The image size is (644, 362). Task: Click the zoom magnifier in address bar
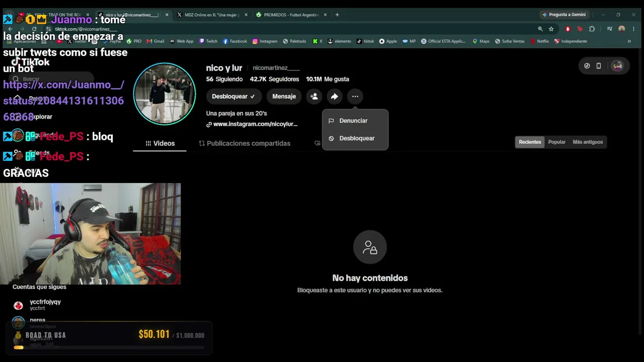coord(540,29)
